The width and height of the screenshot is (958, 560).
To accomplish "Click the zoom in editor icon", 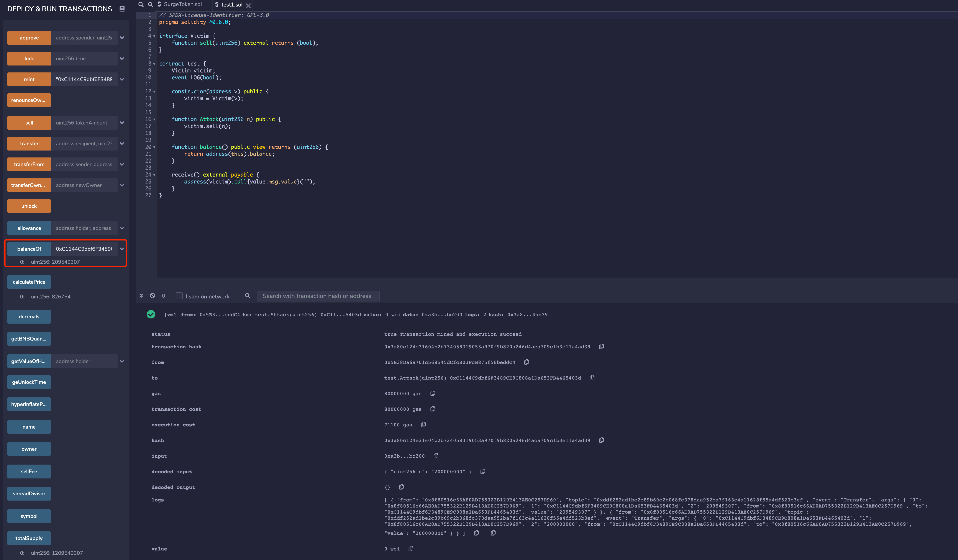I will click(151, 5).
